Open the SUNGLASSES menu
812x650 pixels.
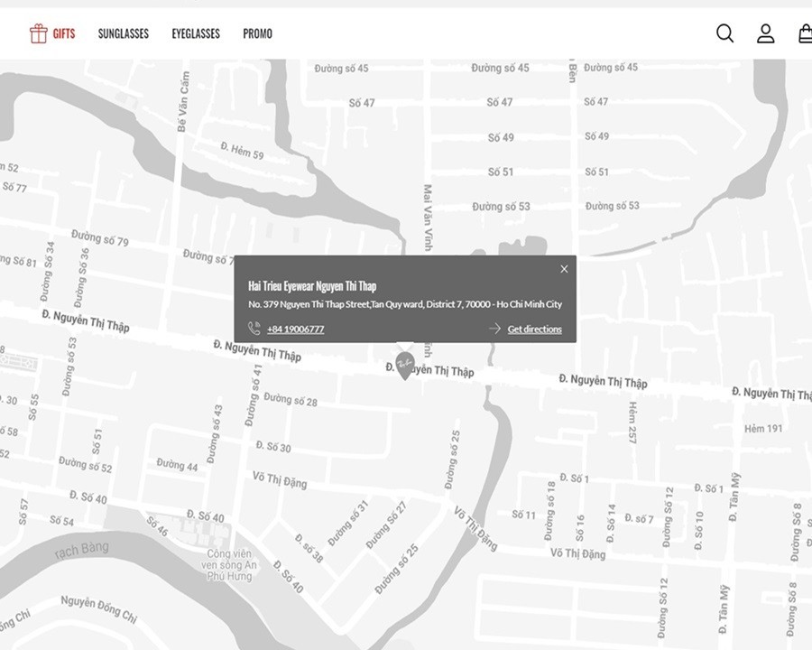pos(124,34)
